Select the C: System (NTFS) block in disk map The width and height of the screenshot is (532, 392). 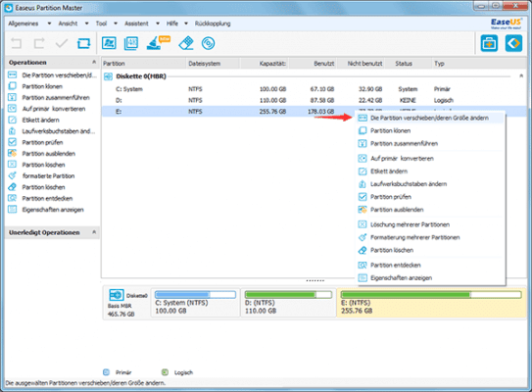tap(195, 303)
